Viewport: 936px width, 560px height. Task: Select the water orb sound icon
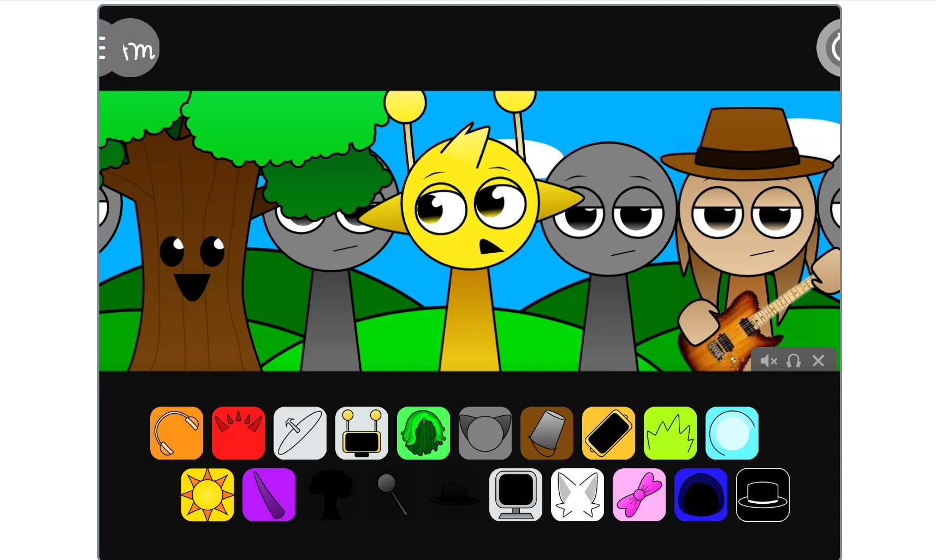click(x=732, y=433)
